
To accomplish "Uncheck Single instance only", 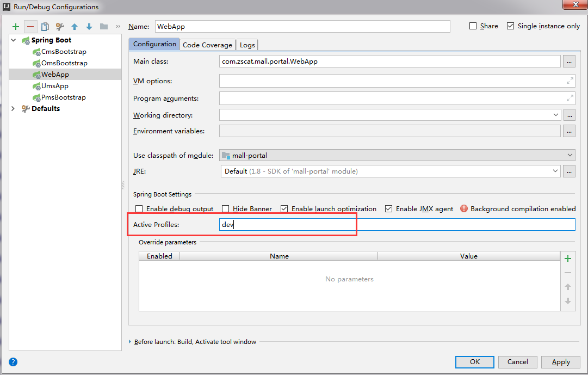I will pos(510,26).
